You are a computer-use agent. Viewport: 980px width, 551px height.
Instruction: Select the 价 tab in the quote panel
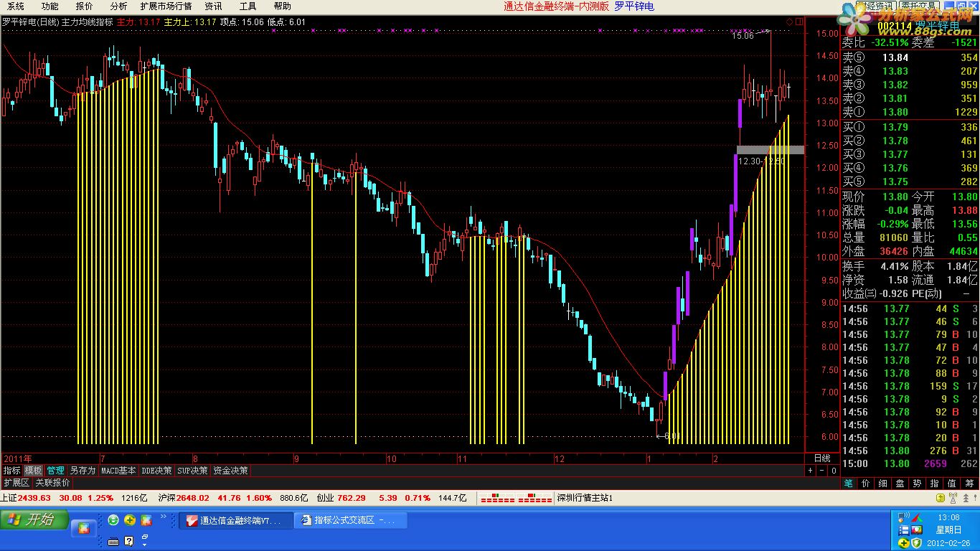tap(866, 484)
